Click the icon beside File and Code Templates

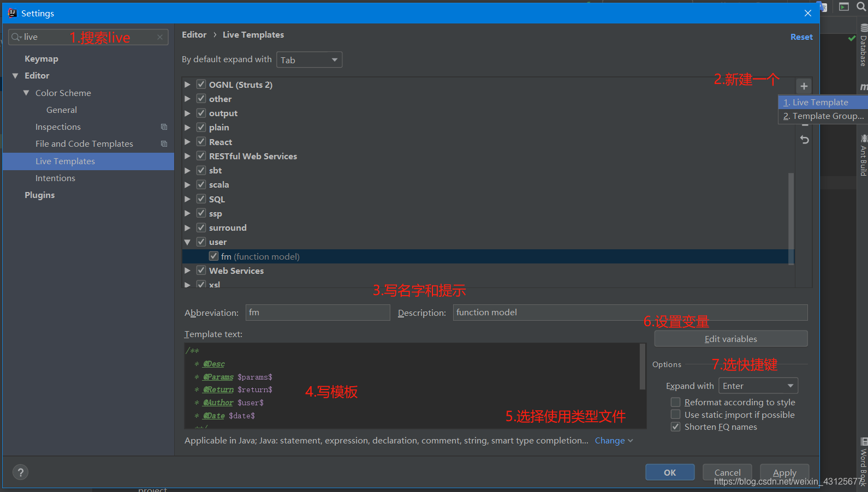coord(164,143)
